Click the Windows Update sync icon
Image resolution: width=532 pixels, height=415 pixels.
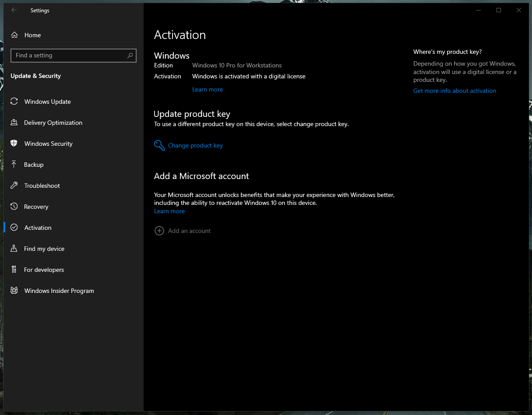[x=14, y=102]
